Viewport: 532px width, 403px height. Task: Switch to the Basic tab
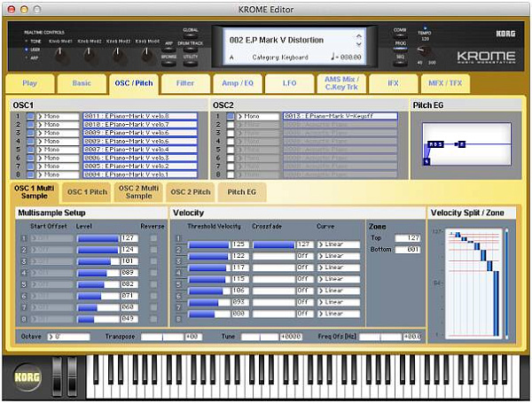pyautogui.click(x=82, y=83)
